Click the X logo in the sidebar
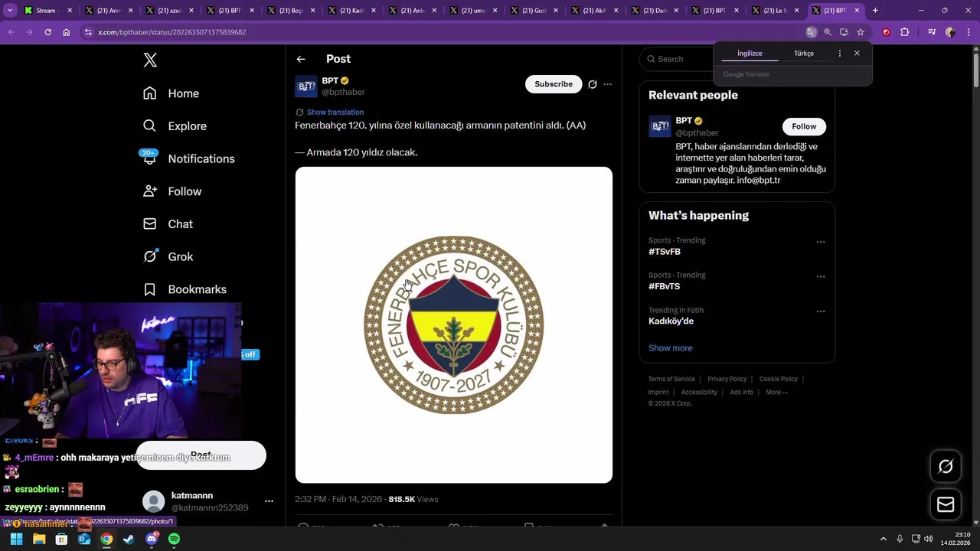The height and width of the screenshot is (551, 980). [x=150, y=60]
